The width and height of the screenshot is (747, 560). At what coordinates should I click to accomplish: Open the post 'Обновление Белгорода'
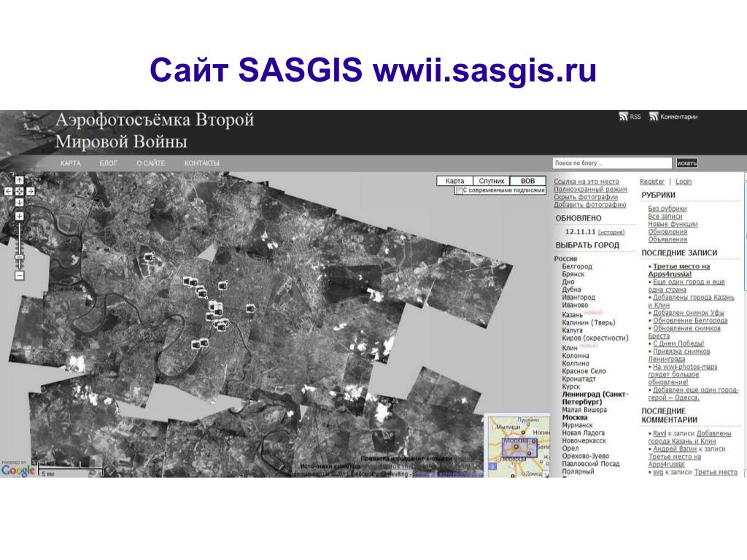(x=690, y=320)
